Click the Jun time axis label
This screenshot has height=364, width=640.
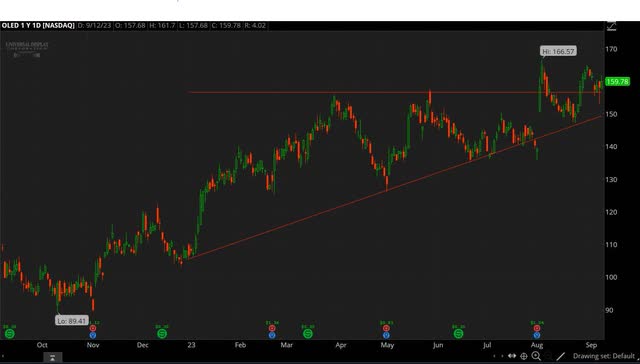click(438, 345)
